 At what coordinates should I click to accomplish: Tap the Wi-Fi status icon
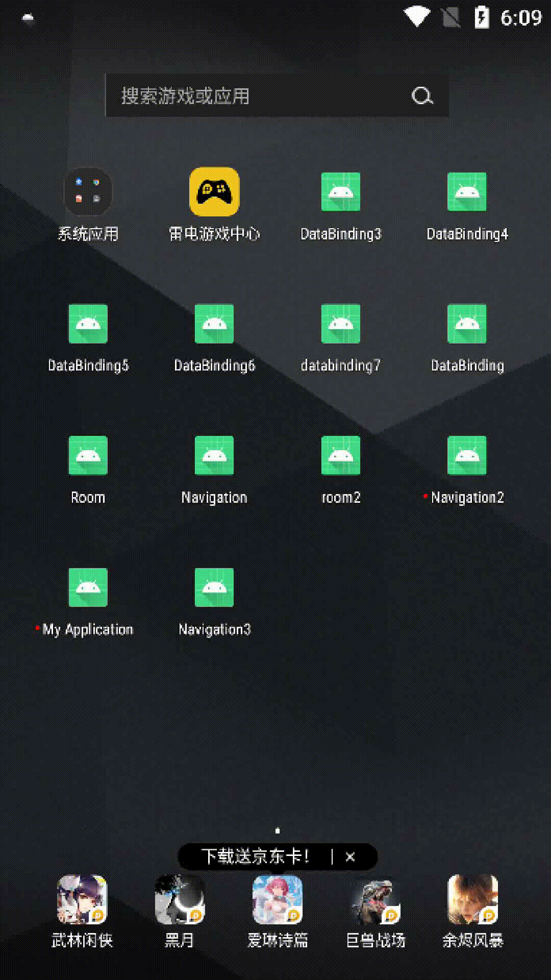tap(417, 17)
